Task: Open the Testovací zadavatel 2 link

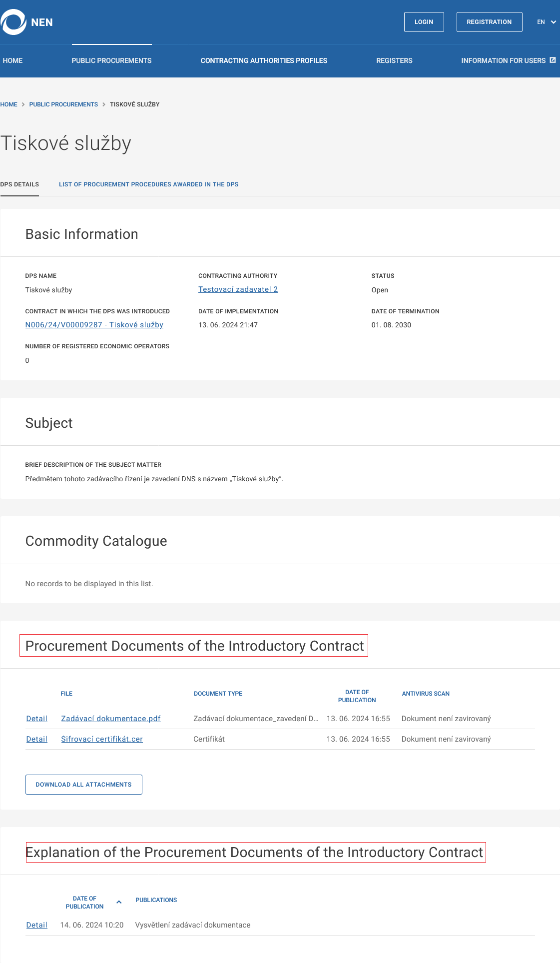Action: pos(238,289)
